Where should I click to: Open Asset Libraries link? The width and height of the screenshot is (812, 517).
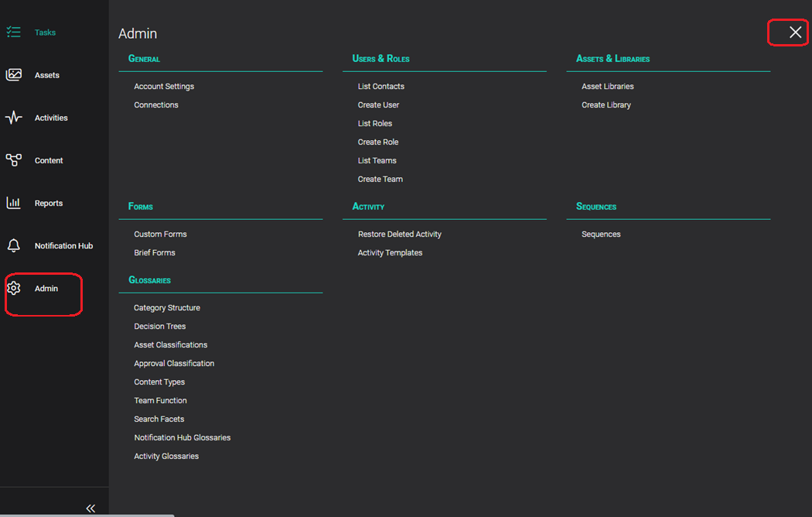pos(607,86)
